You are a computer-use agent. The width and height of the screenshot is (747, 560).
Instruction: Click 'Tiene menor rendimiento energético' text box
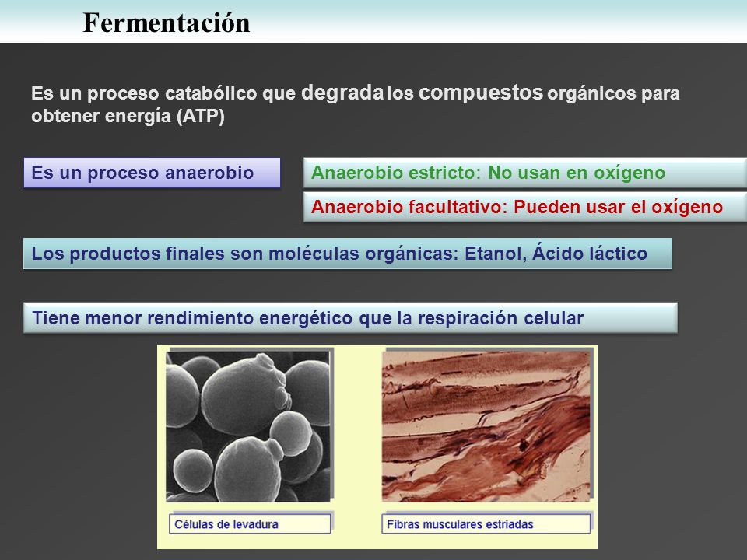tap(350, 317)
